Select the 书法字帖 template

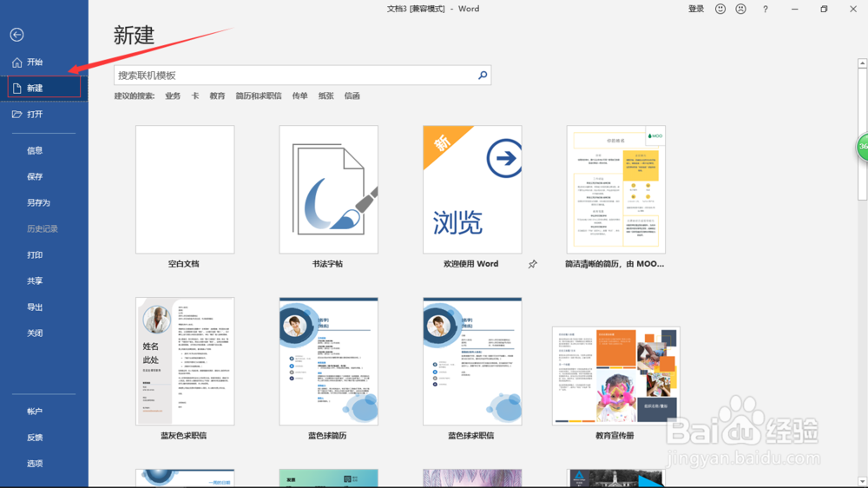[x=329, y=189]
